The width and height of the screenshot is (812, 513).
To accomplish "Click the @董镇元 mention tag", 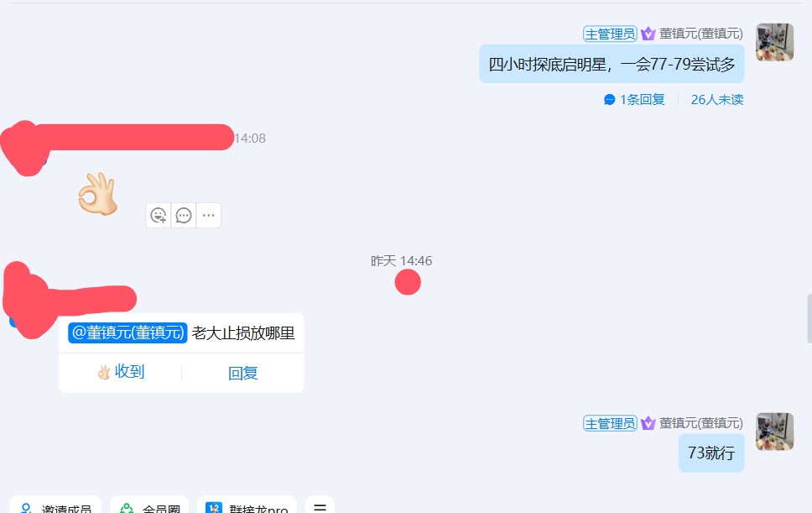I will (x=128, y=332).
